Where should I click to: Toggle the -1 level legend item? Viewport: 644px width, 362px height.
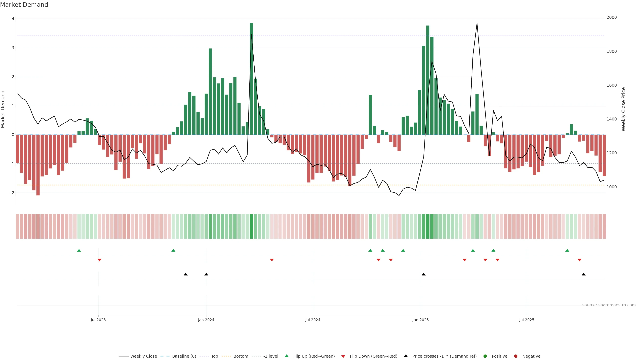pos(271,356)
